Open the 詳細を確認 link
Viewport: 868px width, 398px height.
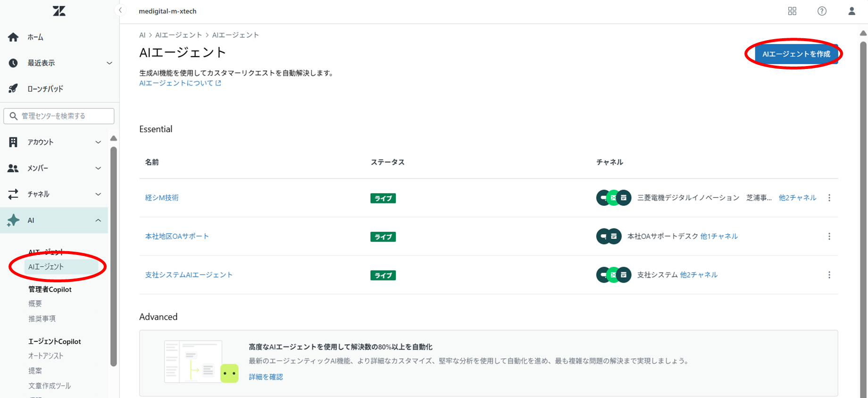(266, 377)
